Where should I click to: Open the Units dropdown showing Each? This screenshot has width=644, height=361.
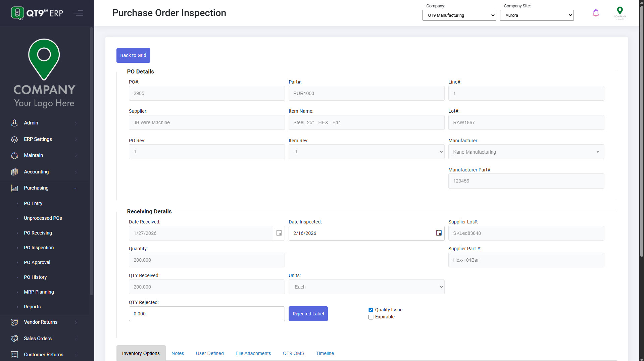click(366, 287)
